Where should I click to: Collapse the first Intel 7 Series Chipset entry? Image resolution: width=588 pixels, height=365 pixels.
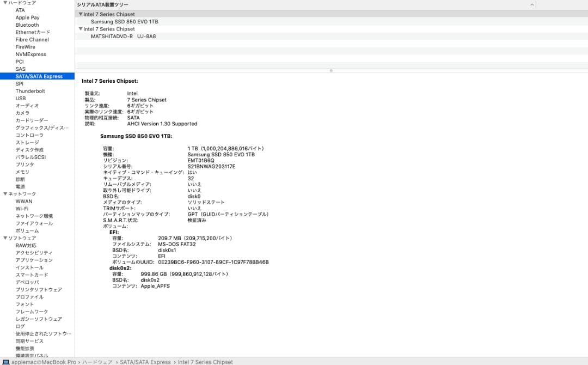coord(82,14)
